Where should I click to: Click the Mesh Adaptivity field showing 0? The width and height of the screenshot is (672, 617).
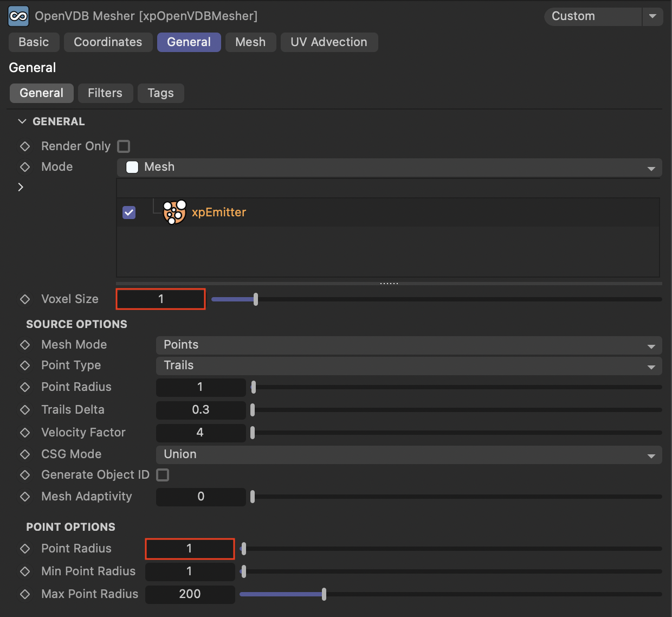tap(201, 497)
